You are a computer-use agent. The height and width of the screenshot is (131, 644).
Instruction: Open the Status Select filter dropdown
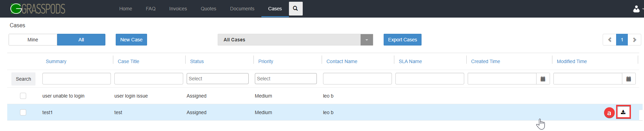(218, 79)
